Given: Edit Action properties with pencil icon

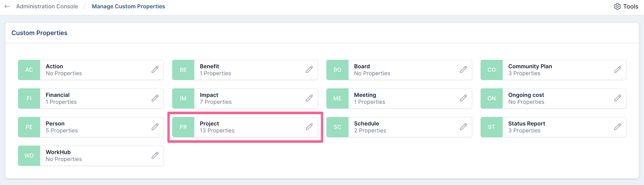Looking at the screenshot, I should tap(155, 70).
